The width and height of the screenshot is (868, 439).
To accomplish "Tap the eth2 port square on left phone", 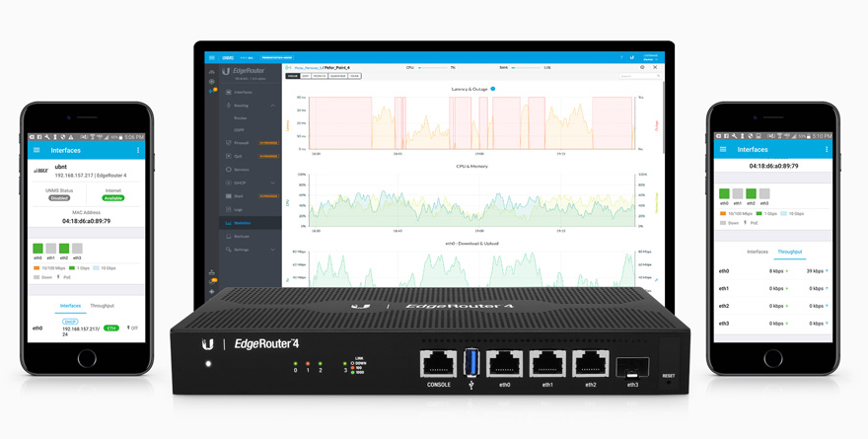I will point(64,249).
